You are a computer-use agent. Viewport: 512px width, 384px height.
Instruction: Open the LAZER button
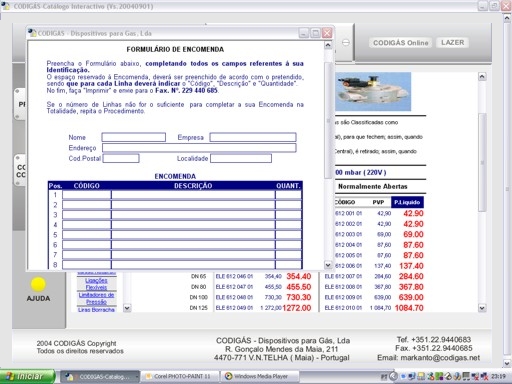click(452, 42)
